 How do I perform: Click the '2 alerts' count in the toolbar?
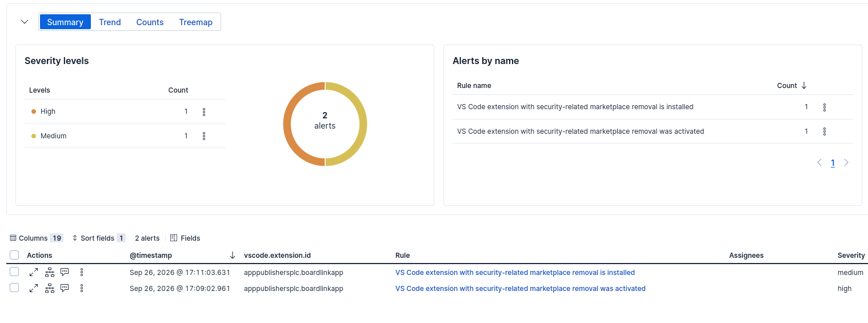click(x=147, y=238)
